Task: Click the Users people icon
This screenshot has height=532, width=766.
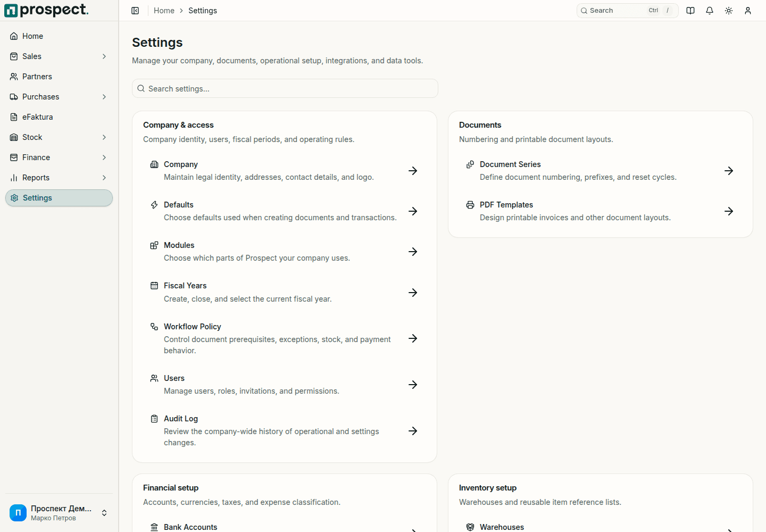Action: click(x=154, y=378)
